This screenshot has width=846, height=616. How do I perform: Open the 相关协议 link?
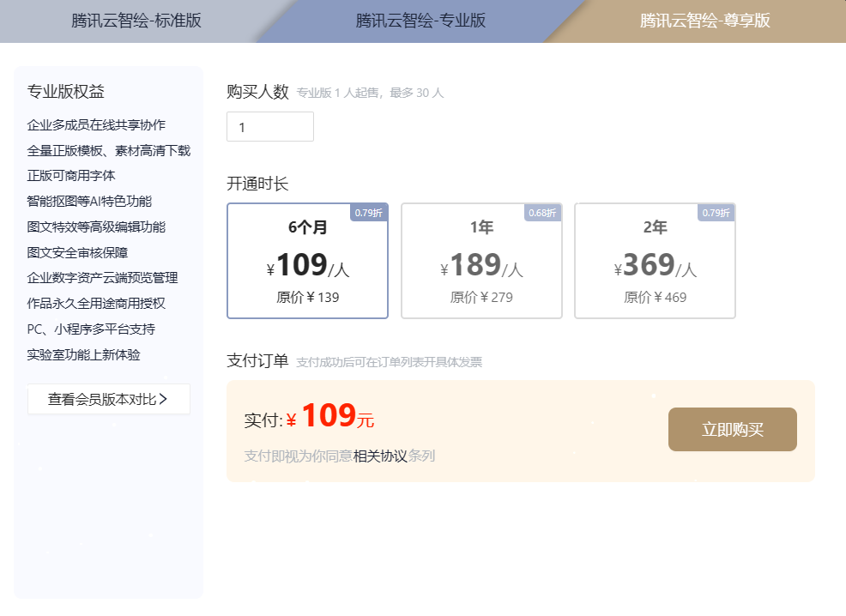pos(380,456)
